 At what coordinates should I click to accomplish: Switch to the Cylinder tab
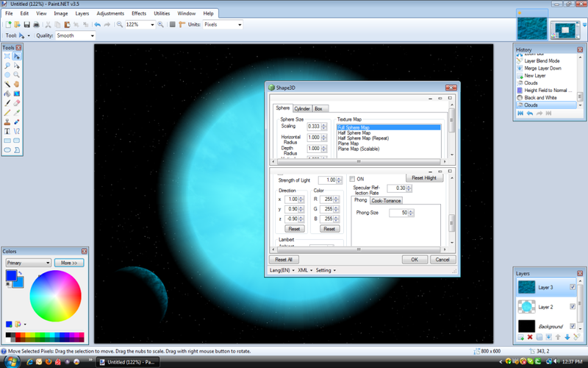point(302,108)
